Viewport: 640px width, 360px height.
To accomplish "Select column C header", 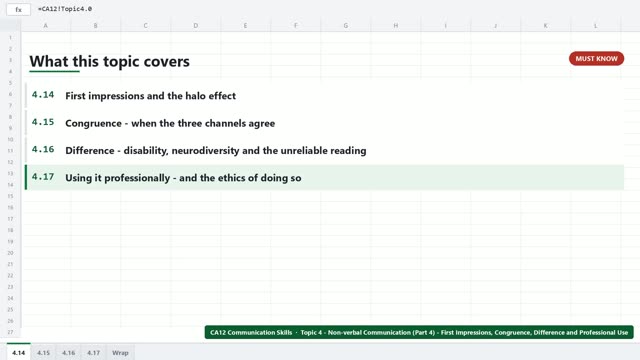I will (x=145, y=25).
